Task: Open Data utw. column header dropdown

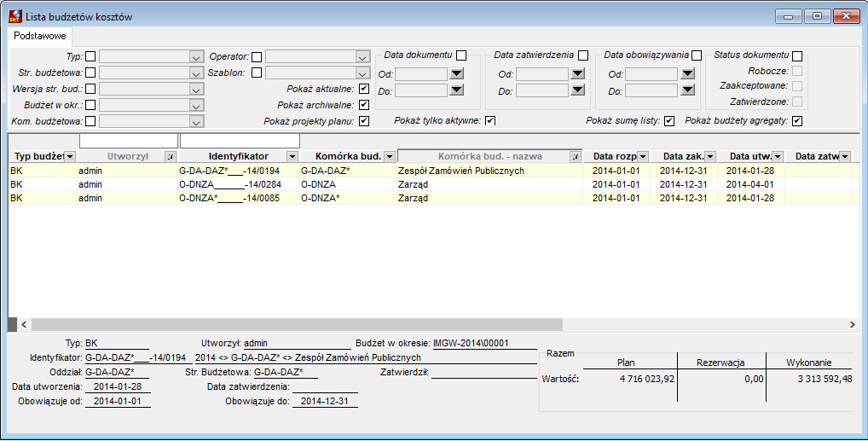Action: (778, 157)
